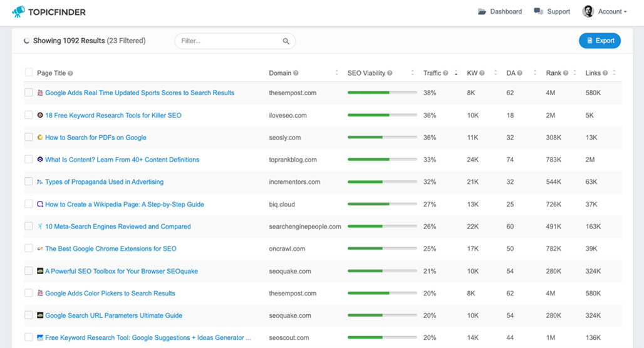Screen dimensions: 644x348
Task: Click the Export button
Action: coord(600,41)
